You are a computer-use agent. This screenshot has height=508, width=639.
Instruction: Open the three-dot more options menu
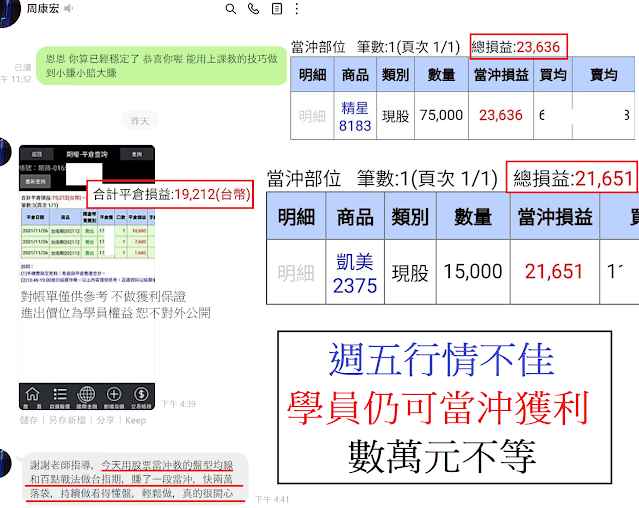pyautogui.click(x=297, y=9)
